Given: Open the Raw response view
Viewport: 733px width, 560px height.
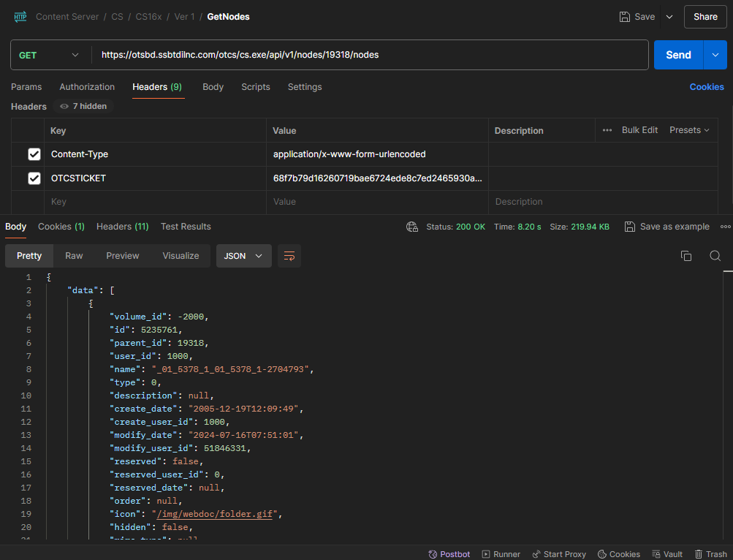Looking at the screenshot, I should [x=73, y=256].
